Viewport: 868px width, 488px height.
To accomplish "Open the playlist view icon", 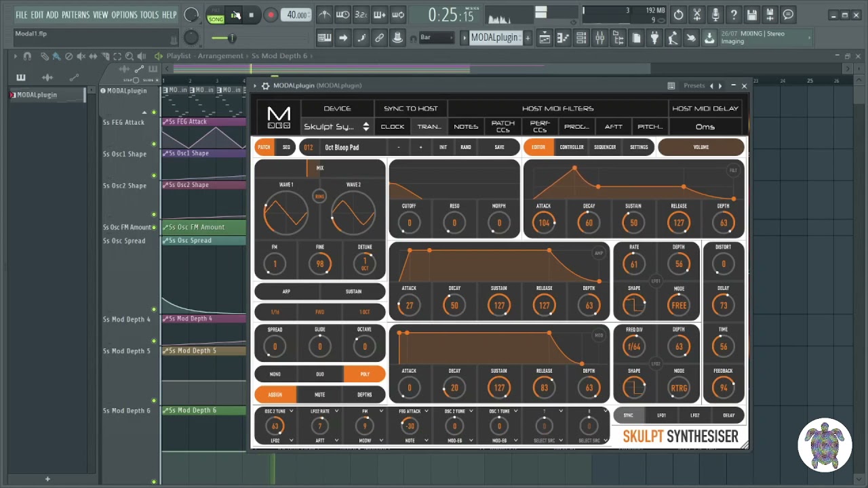I will click(x=545, y=38).
